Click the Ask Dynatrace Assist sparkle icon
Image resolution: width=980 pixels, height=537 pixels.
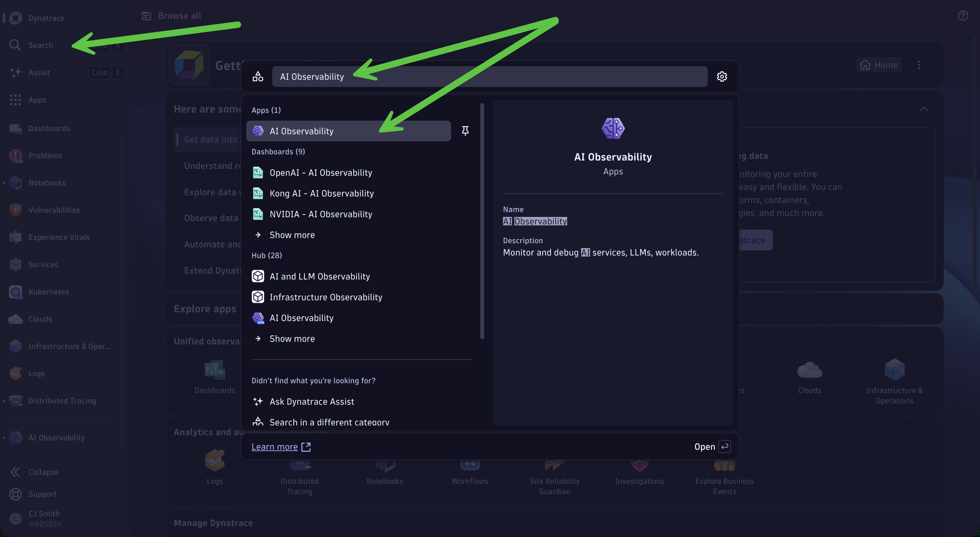pyautogui.click(x=258, y=401)
